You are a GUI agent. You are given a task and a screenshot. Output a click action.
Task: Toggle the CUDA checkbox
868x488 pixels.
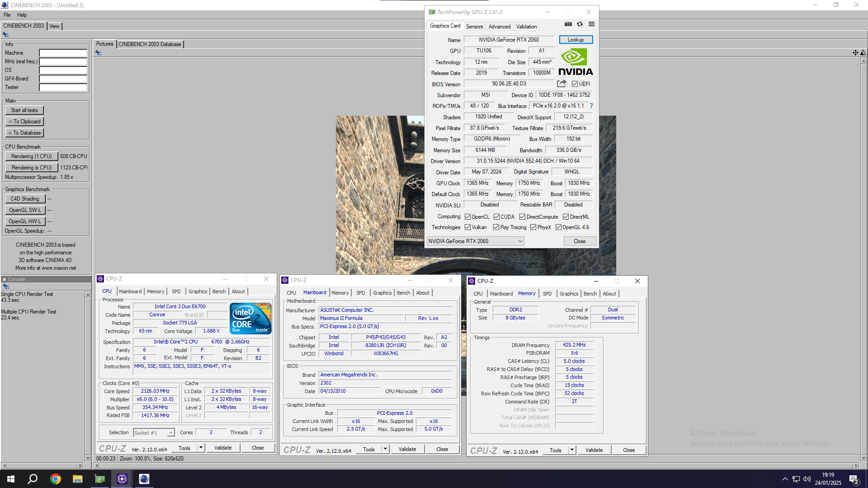(x=496, y=217)
